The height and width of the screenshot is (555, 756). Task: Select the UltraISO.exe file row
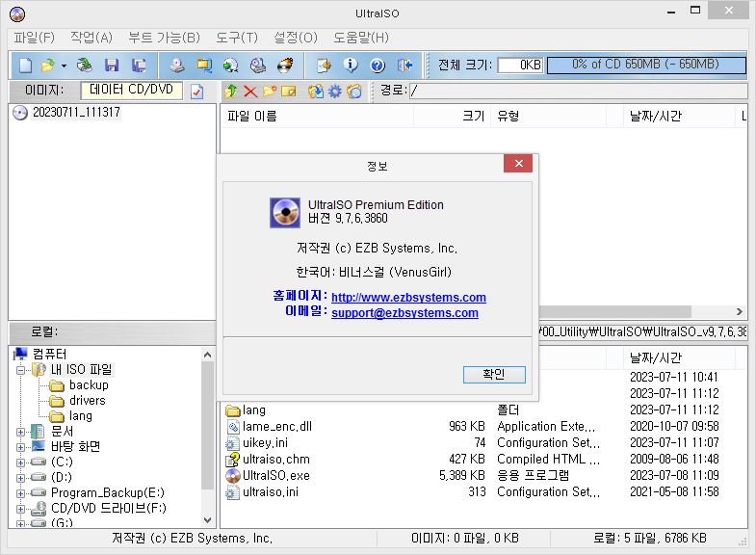tap(484, 476)
